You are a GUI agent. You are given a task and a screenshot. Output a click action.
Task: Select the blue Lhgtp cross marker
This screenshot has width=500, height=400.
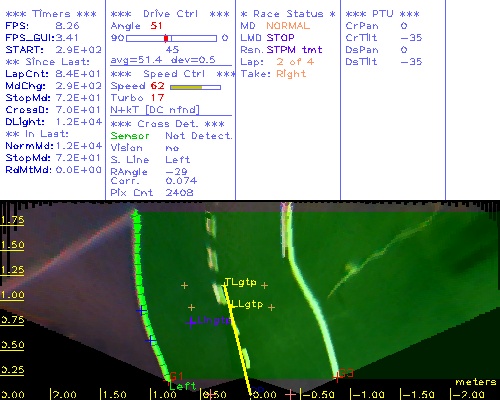(191, 322)
